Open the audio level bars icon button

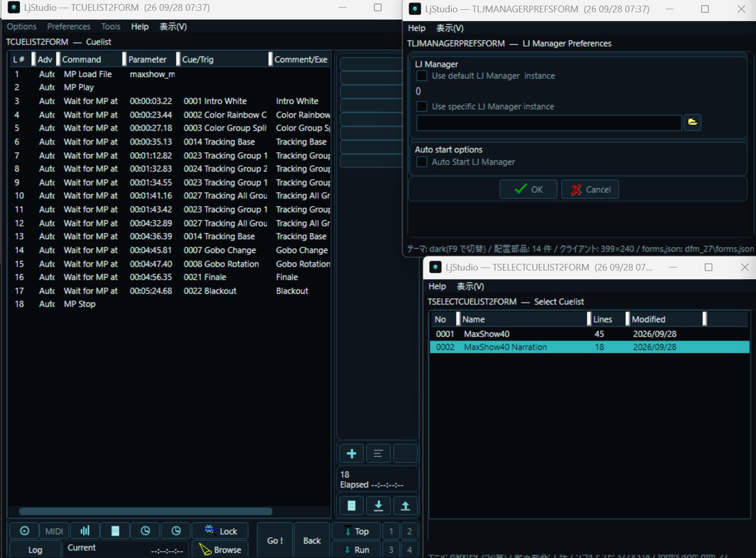point(85,531)
